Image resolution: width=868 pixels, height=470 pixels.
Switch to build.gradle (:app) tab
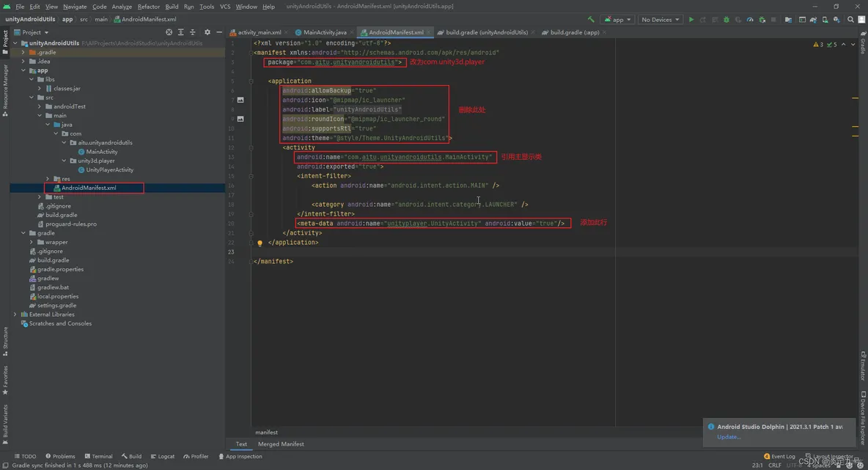[575, 32]
